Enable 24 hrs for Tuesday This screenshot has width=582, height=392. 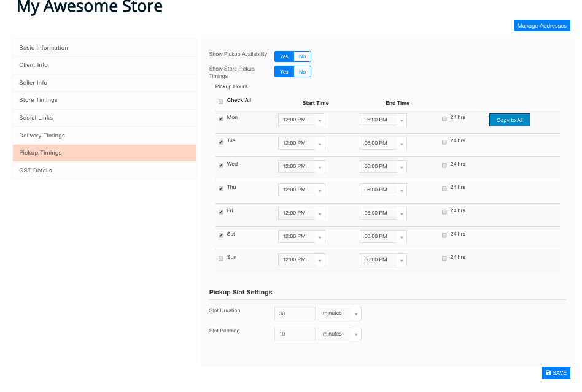[444, 142]
